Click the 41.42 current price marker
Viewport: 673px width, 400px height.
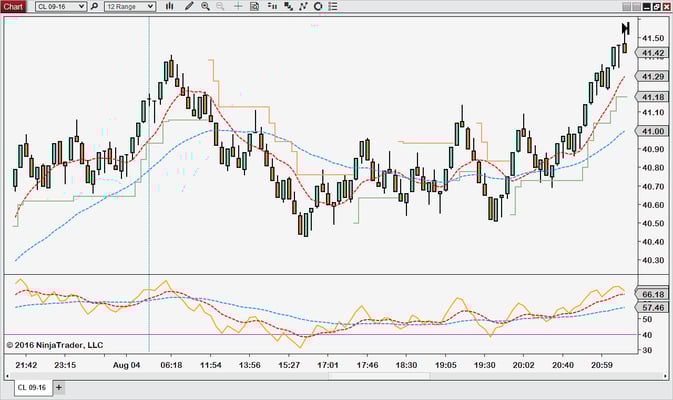click(653, 53)
